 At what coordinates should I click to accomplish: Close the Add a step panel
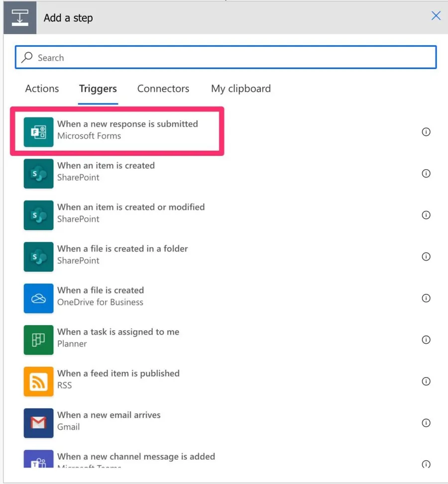pyautogui.click(x=436, y=16)
